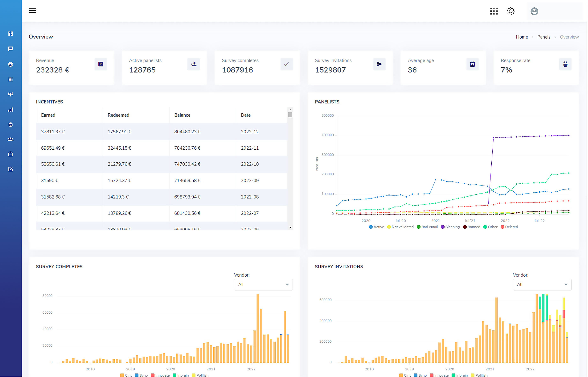This screenshot has height=377, width=588.
Task: Click Survey invitations send icon
Action: (380, 64)
